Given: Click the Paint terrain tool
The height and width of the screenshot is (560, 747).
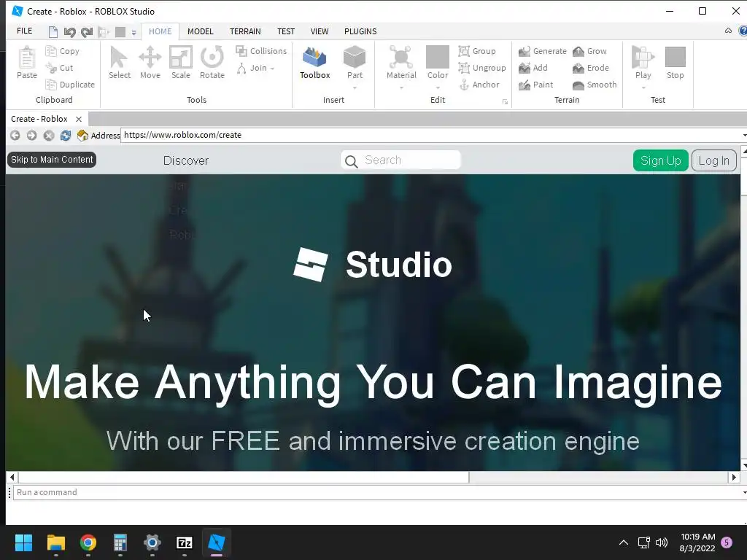Looking at the screenshot, I should pos(524,85).
